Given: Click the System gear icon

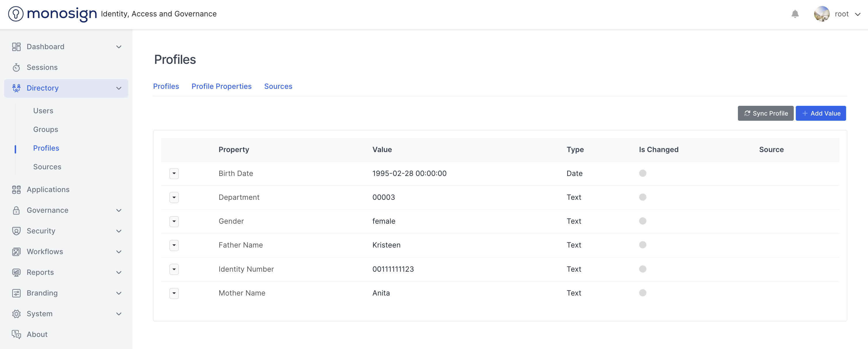Looking at the screenshot, I should pyautogui.click(x=16, y=314).
